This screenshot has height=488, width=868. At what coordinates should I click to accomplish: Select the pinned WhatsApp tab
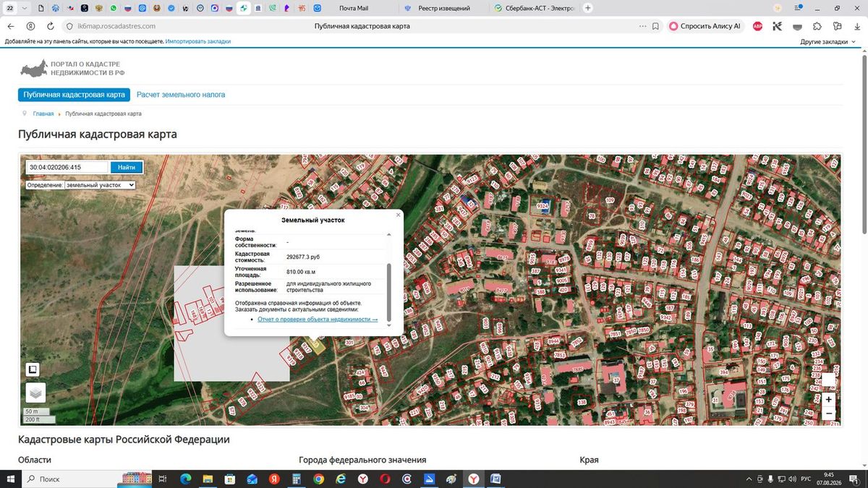[x=112, y=8]
